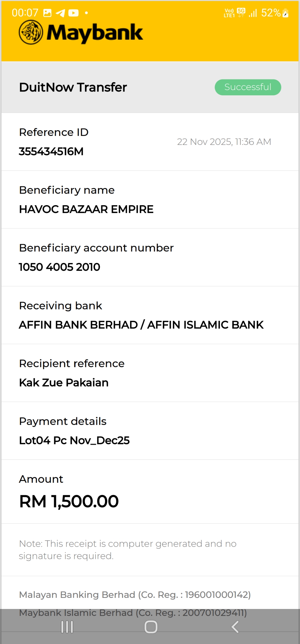Tap the Telegram notification icon

[x=60, y=13]
